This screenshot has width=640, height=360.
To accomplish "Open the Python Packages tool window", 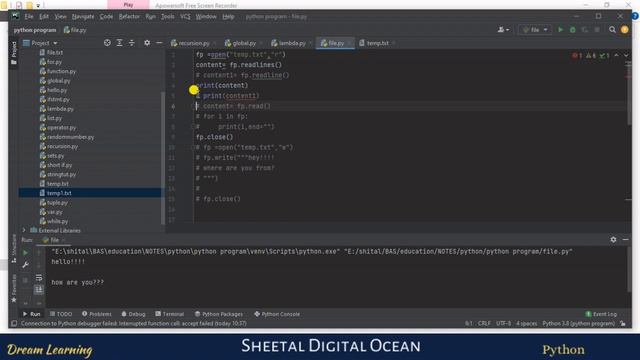I will [x=219, y=314].
